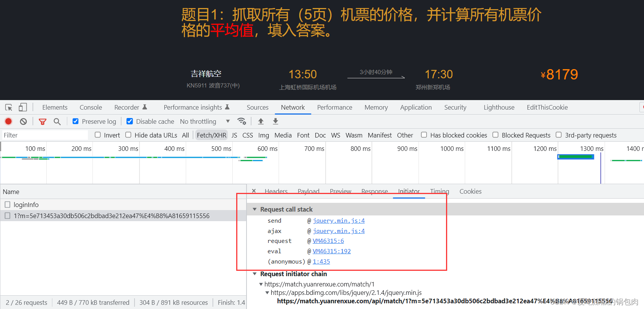Toggle the device toolbar icon
Image resolution: width=644 pixels, height=309 pixels.
(23, 107)
